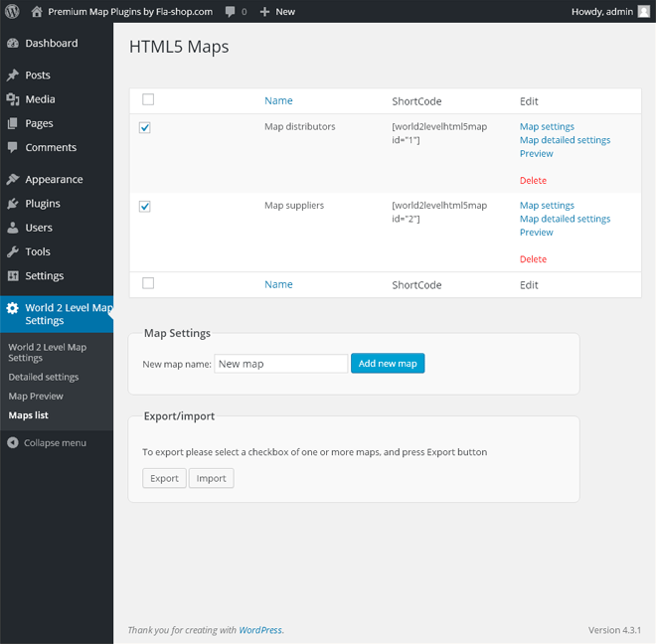The image size is (656, 644).
Task: Click the Howdy, admin account text
Action: pos(602,12)
